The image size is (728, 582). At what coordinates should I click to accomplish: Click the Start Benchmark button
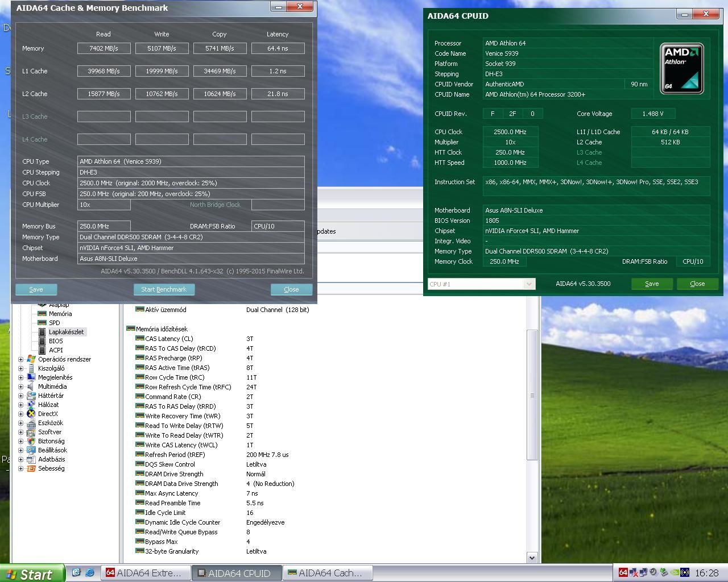(164, 289)
